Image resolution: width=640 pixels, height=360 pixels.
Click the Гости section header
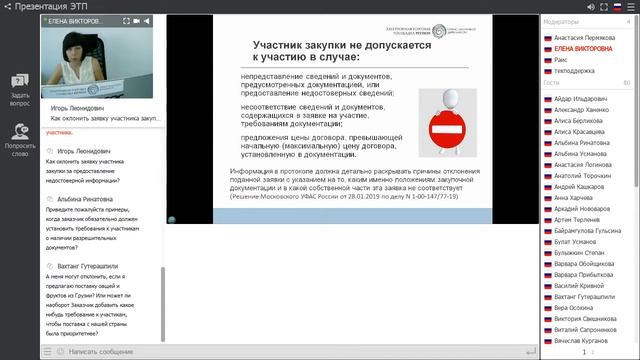(587, 83)
